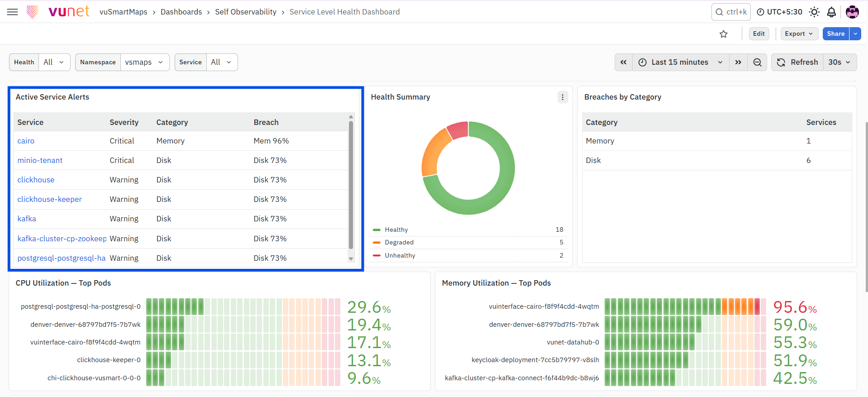
Task: Click the Edit button
Action: pyautogui.click(x=759, y=34)
